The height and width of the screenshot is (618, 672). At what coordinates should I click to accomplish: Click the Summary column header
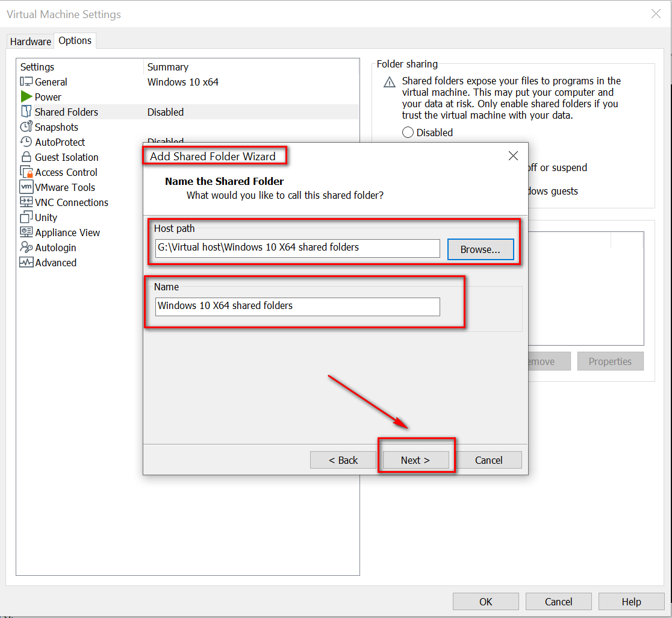pos(168,67)
